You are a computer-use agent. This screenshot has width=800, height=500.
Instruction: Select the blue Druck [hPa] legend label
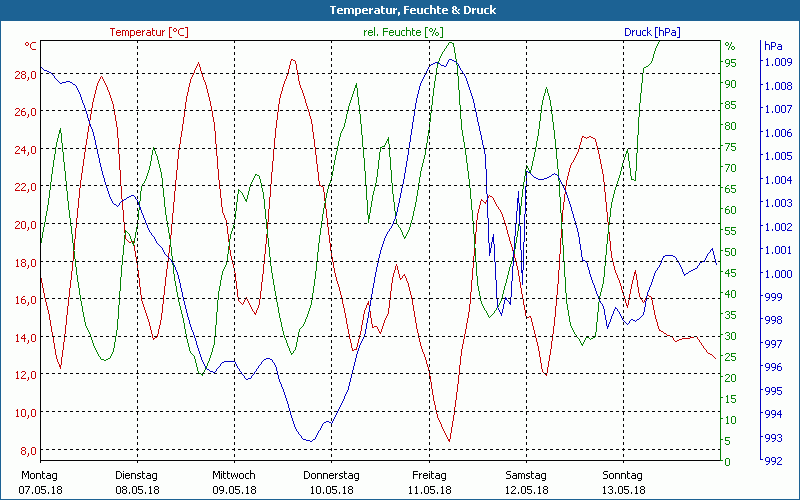pos(652,32)
